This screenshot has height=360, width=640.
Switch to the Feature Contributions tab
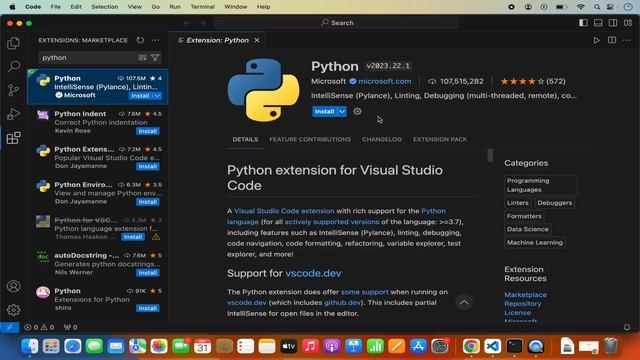point(310,139)
